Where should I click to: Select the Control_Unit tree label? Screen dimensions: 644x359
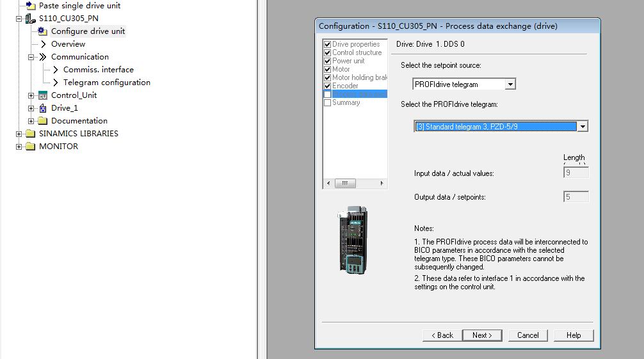tap(74, 95)
